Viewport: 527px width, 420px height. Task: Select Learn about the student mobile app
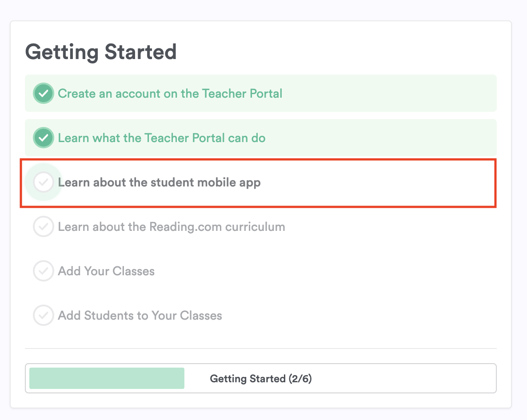pyautogui.click(x=159, y=182)
